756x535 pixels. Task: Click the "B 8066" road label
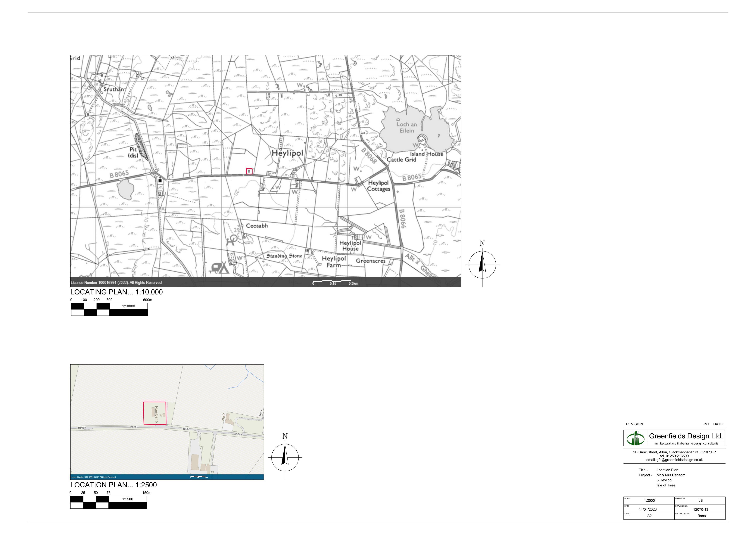(402, 219)
